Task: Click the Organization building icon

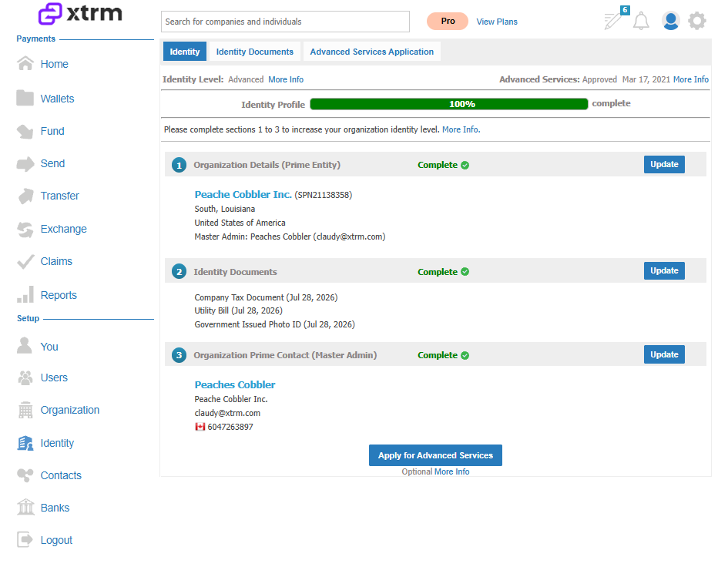Action: pyautogui.click(x=25, y=410)
